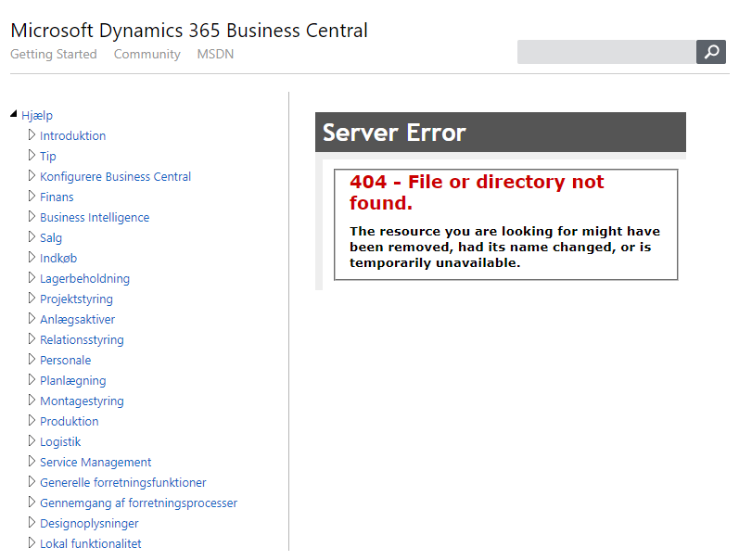Open the Tip topic link

[47, 157]
